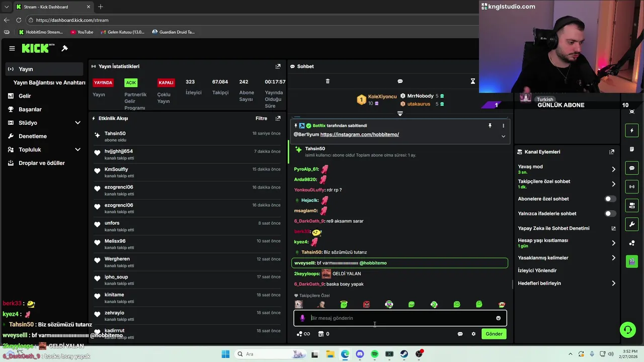Screen dimensions: 644x362
Task: Select the lightning bolt sidebar icon
Action: point(632,131)
